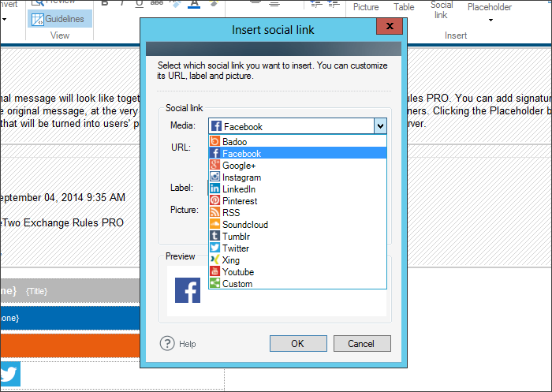Select Xing social link option
Viewport: 552px width, 392px height.
pyautogui.click(x=230, y=260)
